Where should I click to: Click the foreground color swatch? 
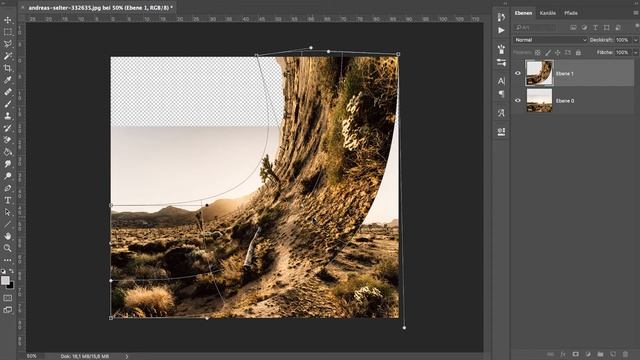click(x=5, y=280)
